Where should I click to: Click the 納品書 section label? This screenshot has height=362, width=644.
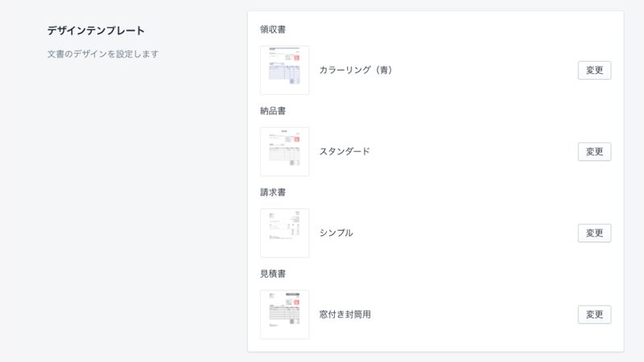click(x=273, y=111)
